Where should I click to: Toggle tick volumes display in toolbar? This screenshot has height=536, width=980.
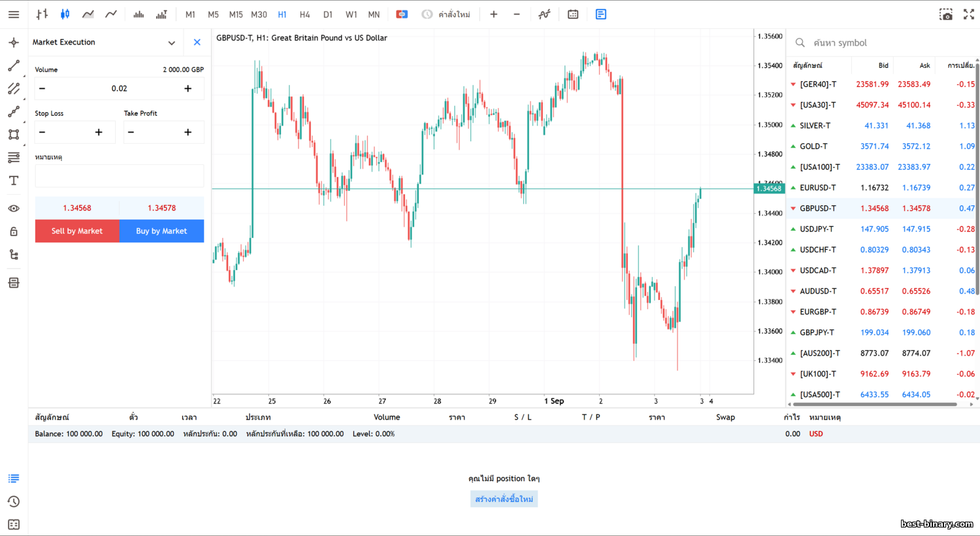(x=139, y=14)
